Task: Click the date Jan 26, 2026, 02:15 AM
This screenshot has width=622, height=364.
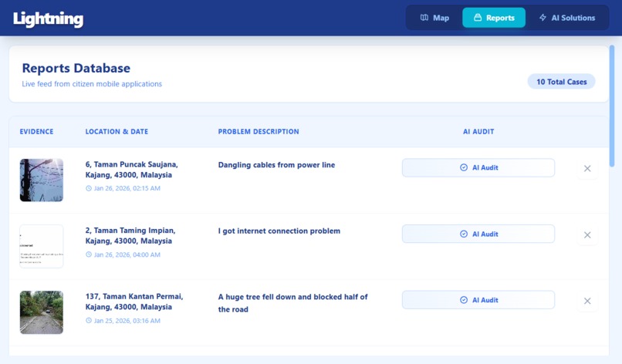Action: tap(127, 188)
